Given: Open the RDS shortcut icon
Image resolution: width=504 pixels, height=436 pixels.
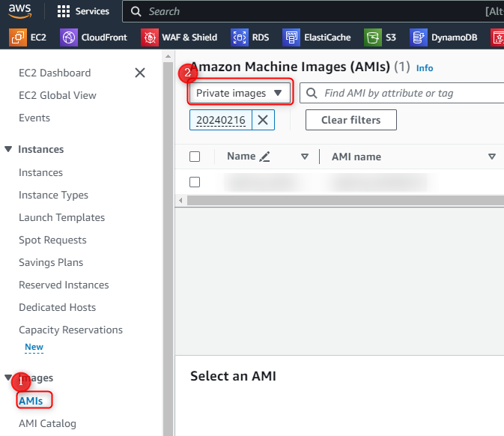Looking at the screenshot, I should click(x=240, y=37).
